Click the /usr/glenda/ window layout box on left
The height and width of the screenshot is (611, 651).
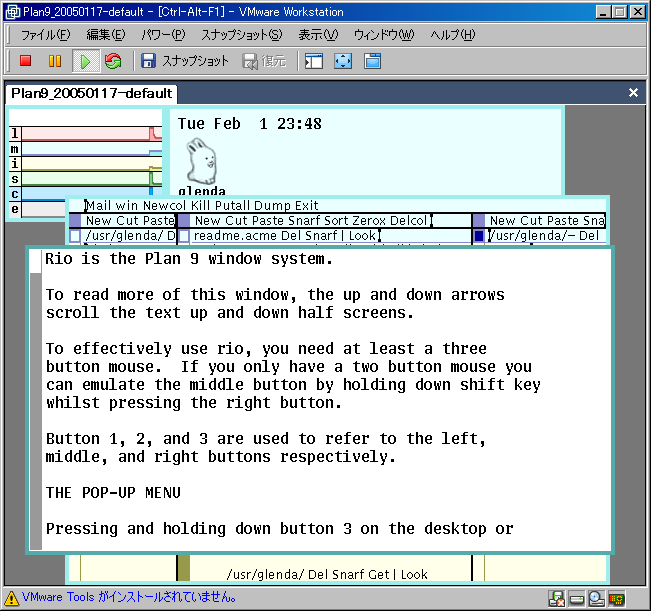point(75,236)
